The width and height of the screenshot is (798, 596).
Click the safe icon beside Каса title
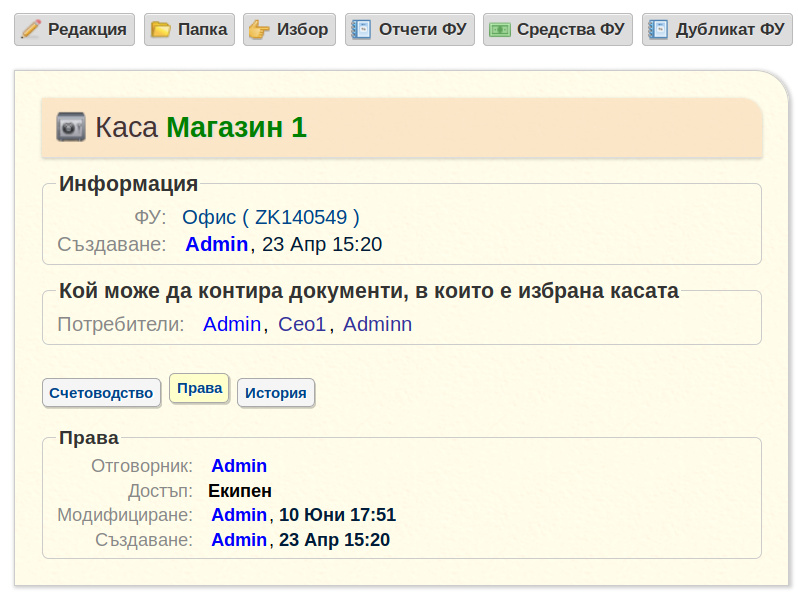click(71, 127)
